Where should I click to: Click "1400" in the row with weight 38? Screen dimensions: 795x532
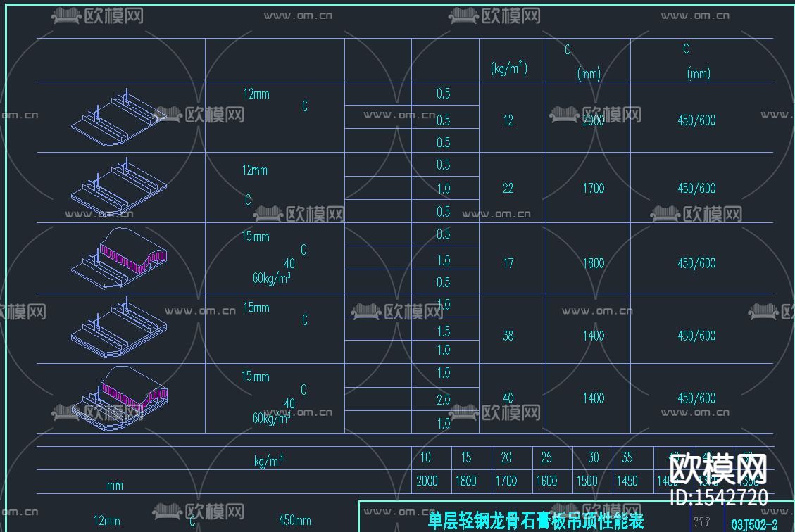point(593,336)
